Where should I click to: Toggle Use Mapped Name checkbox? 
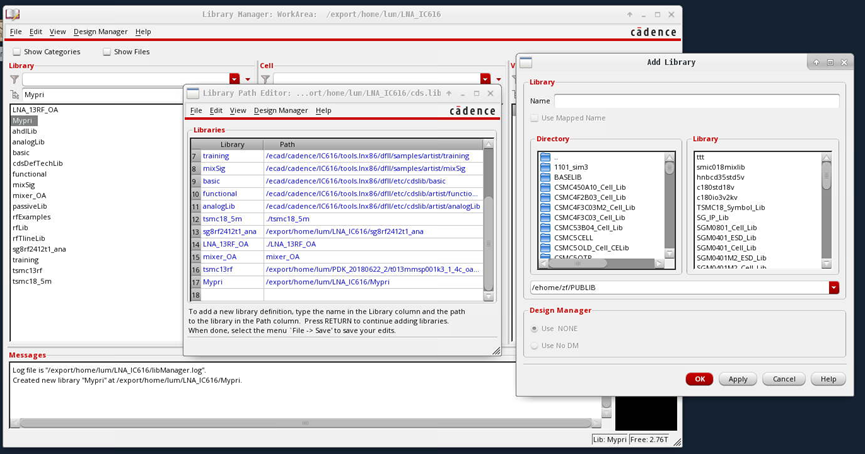(534, 118)
